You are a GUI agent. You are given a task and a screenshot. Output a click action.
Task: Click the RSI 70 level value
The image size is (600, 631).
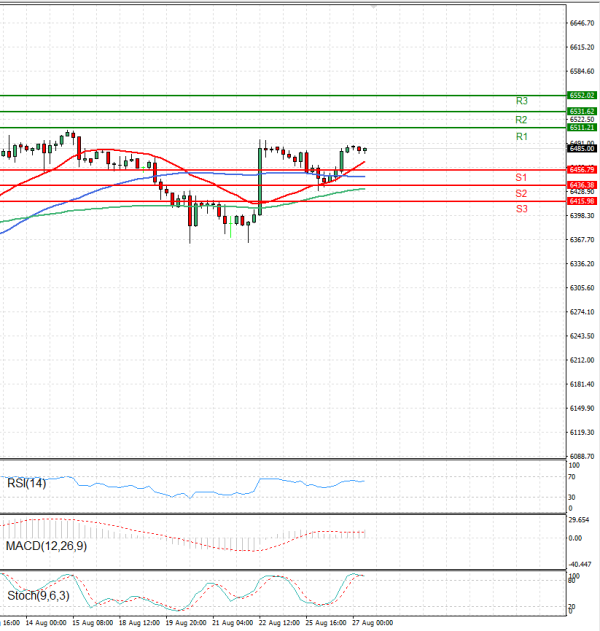(x=571, y=477)
